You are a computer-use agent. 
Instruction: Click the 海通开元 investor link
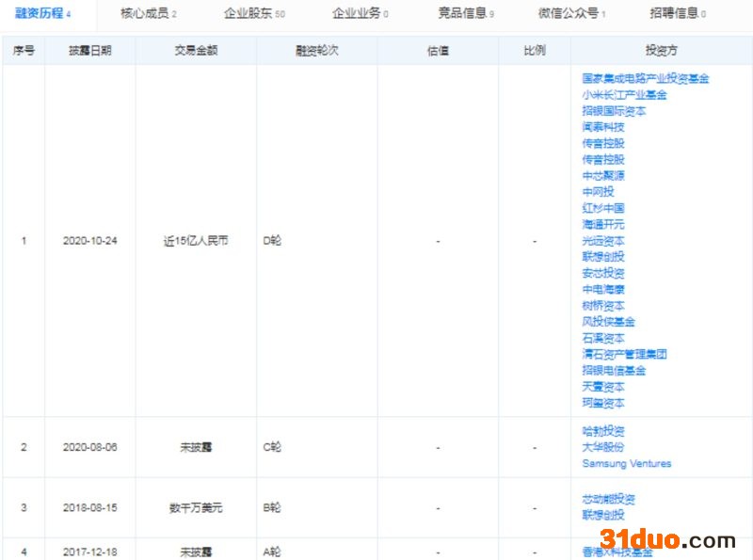[603, 224]
